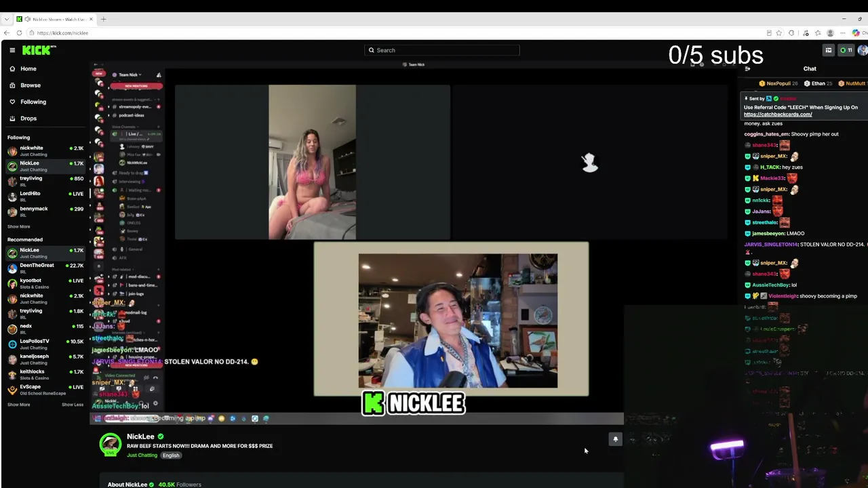Screen dimensions: 868x488
Task: Mute the Nicklee Stream browser tab
Action: 28,19
